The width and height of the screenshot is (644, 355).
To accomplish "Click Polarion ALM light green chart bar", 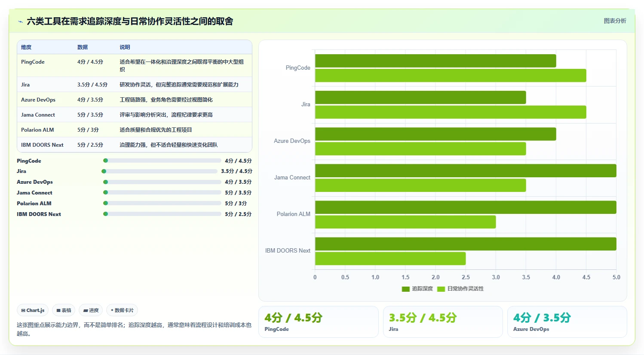I will pyautogui.click(x=405, y=222).
